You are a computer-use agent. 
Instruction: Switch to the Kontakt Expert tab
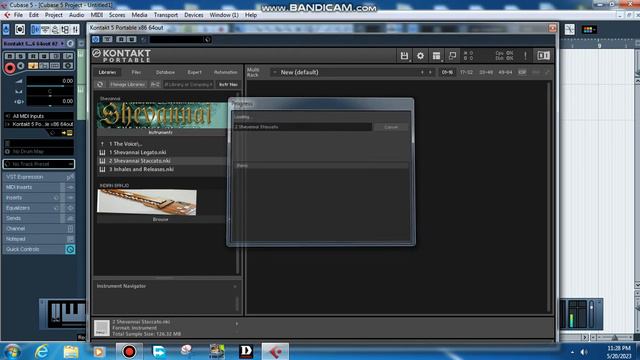tap(194, 72)
